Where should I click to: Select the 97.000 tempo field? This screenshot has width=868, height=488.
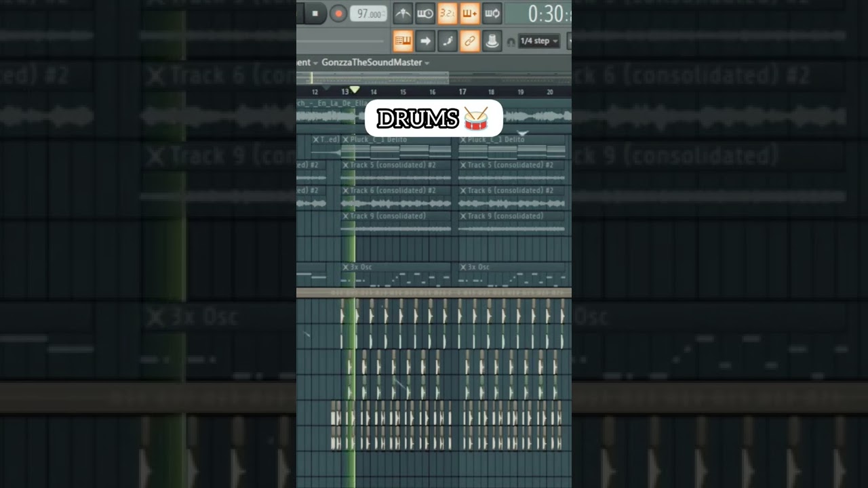point(369,14)
